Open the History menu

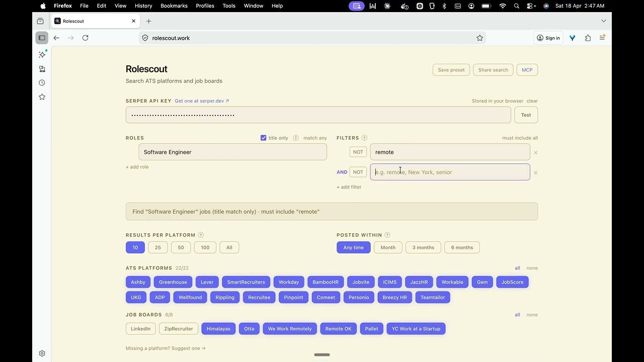coord(143,6)
